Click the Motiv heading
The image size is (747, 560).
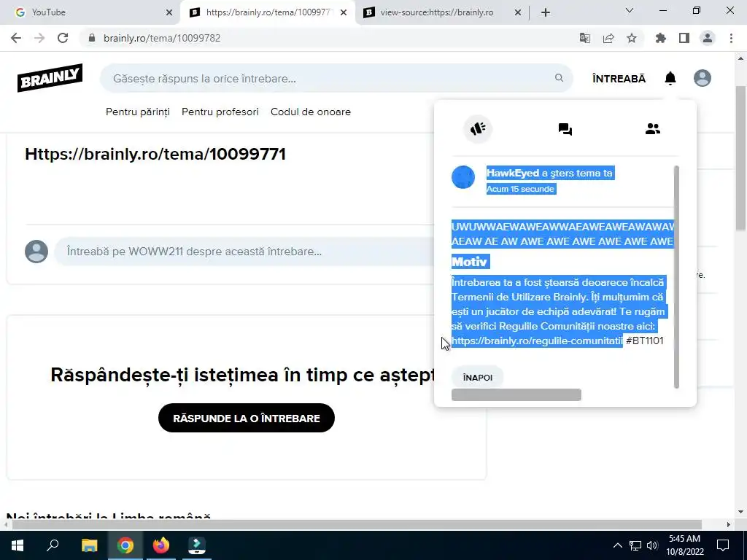coord(469,262)
